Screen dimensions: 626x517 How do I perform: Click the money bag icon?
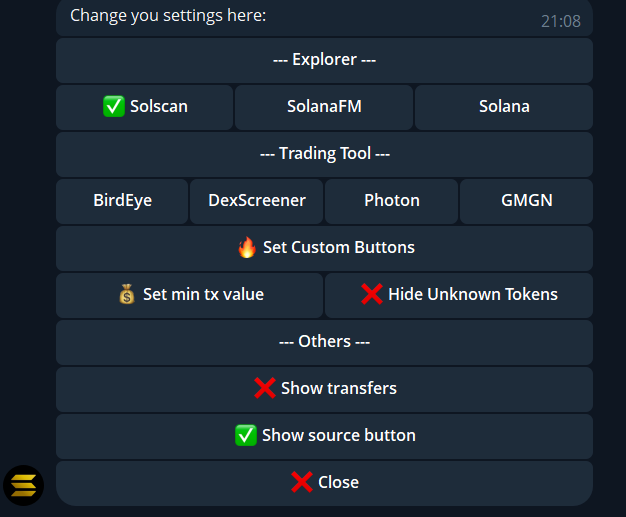(x=127, y=294)
